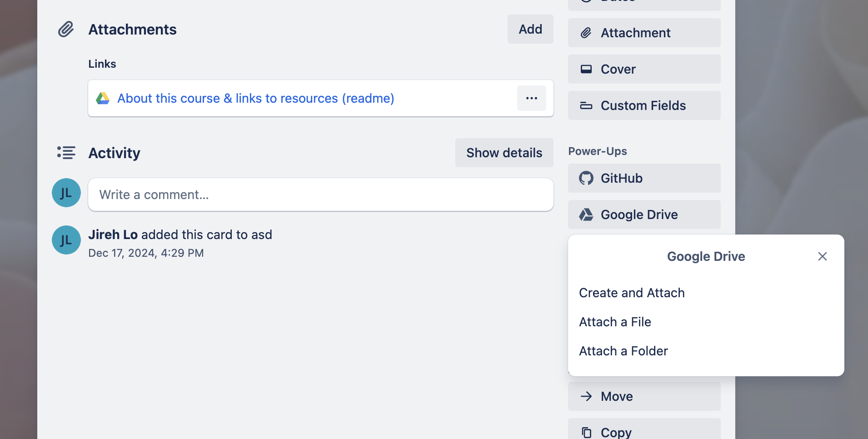Open attachment options via the ellipsis menu

[531, 98]
